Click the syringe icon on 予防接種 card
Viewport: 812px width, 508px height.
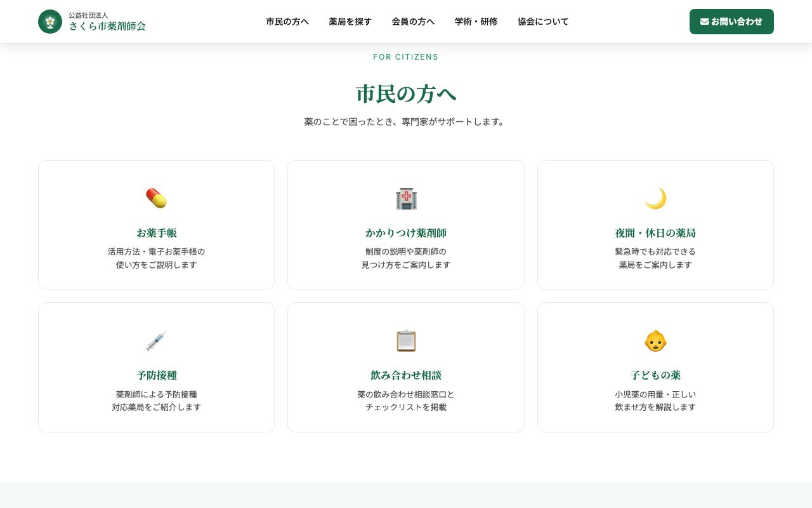click(156, 341)
